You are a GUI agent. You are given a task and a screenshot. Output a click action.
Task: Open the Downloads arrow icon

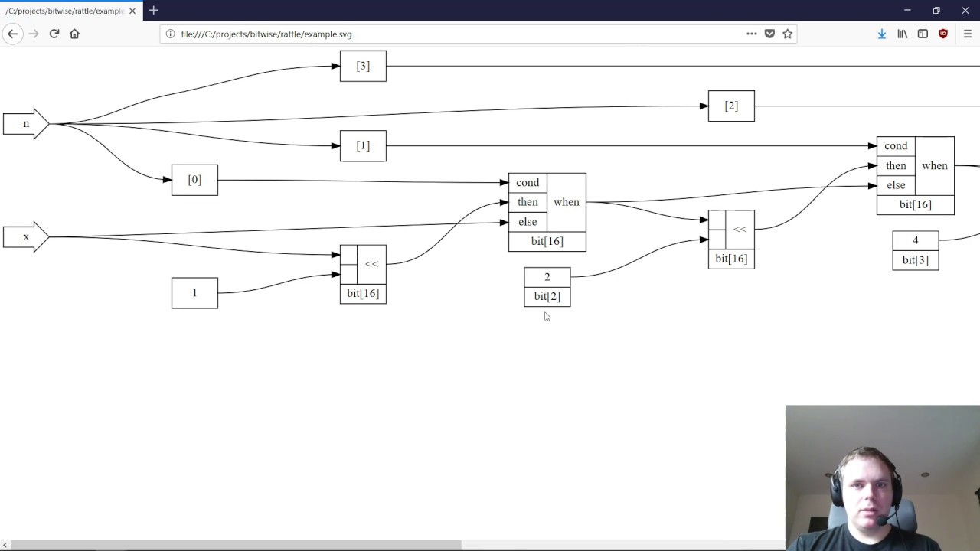[882, 34]
